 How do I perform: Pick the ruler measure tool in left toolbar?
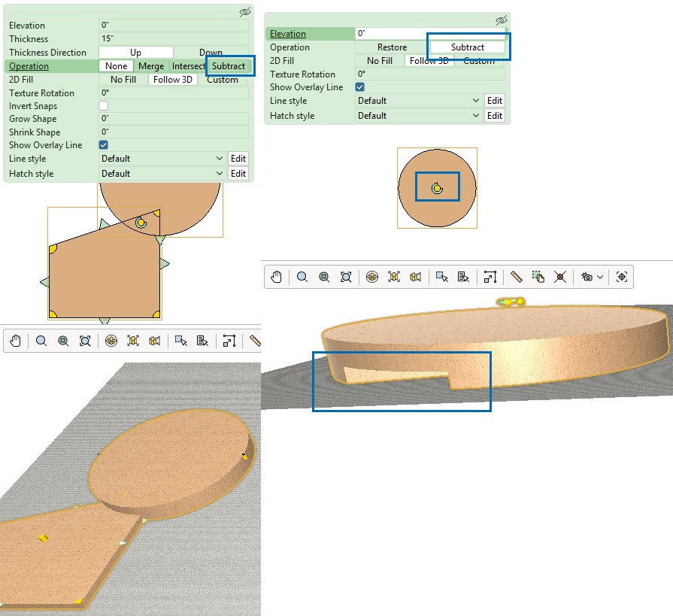(x=255, y=341)
